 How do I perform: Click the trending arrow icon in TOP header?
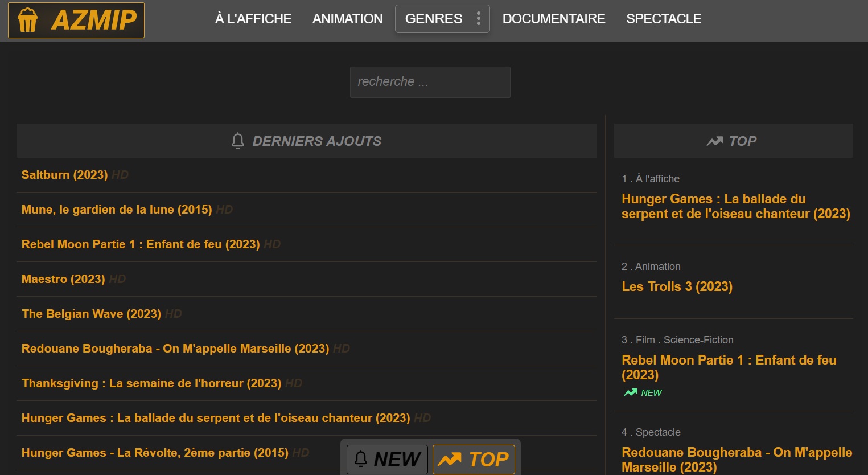715,141
